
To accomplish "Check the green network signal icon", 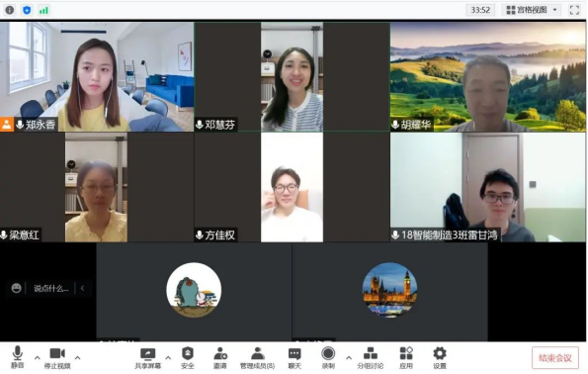I will coord(43,10).
